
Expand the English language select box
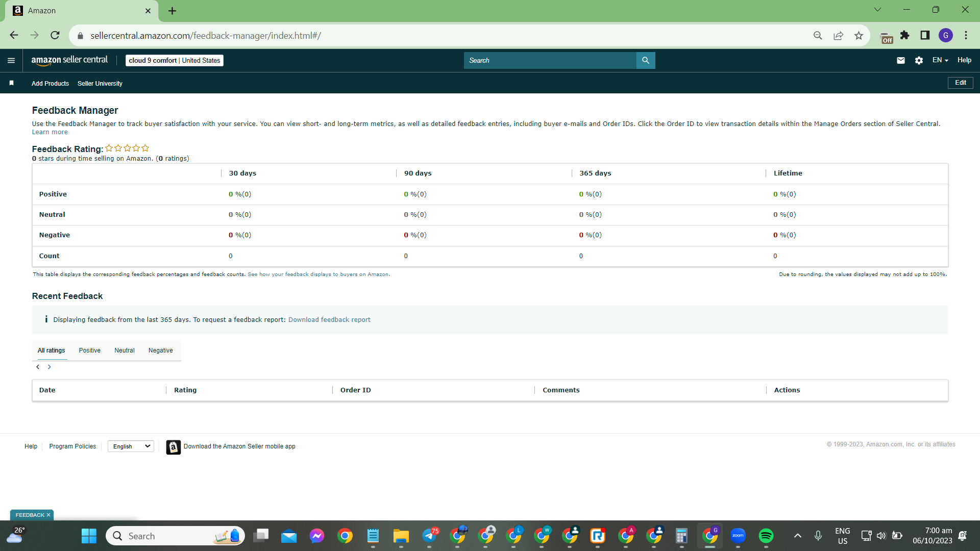point(131,446)
